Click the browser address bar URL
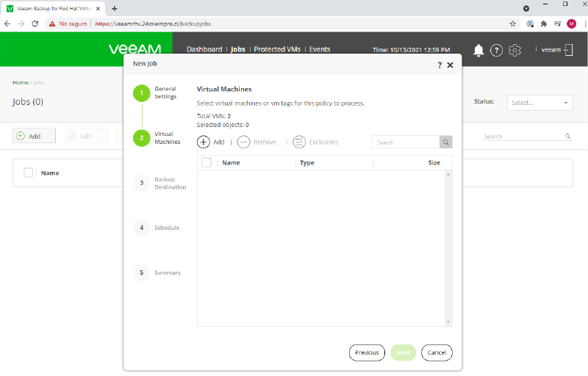The height and width of the screenshot is (376, 588). 153,24
